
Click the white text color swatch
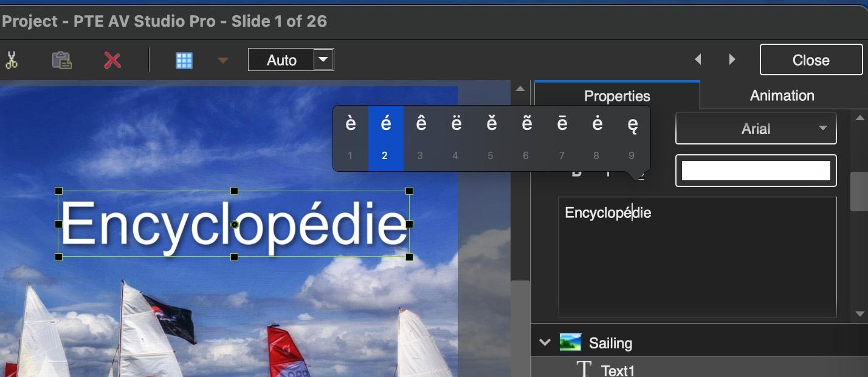(756, 171)
